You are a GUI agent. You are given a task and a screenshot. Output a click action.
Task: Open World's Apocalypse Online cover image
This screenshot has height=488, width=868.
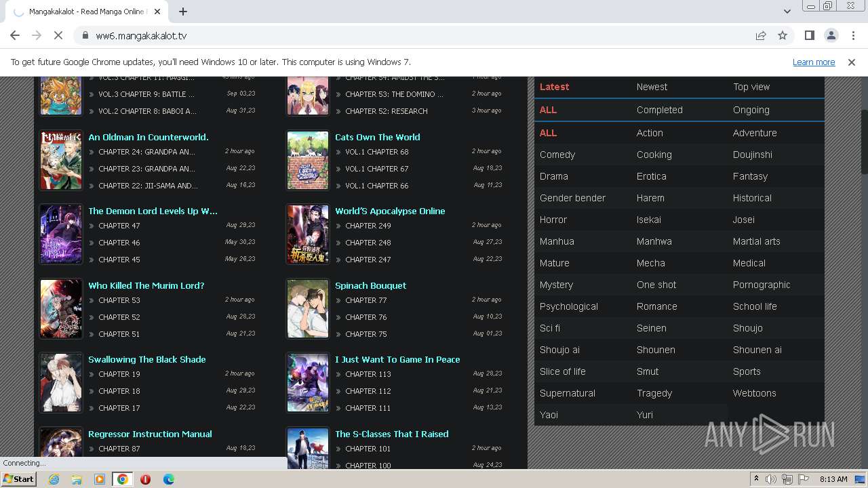click(x=308, y=235)
